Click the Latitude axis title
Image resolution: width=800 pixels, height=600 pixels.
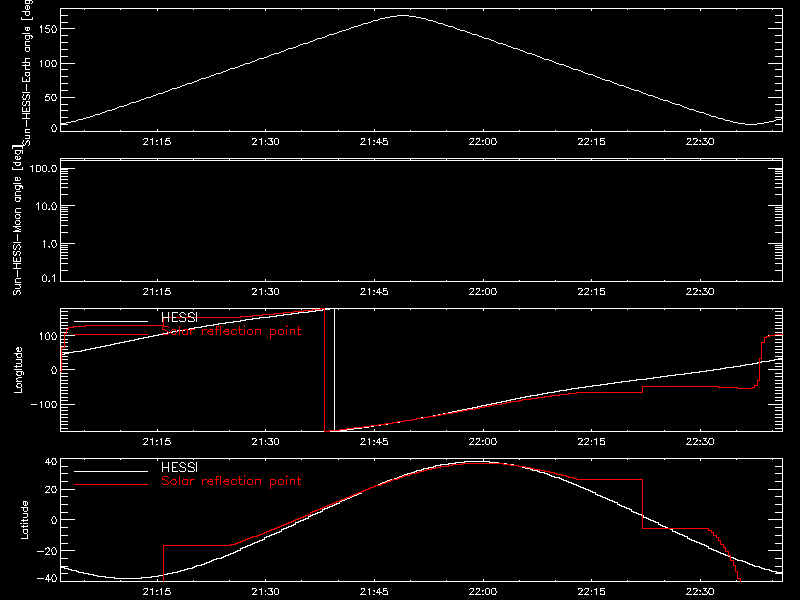click(24, 520)
